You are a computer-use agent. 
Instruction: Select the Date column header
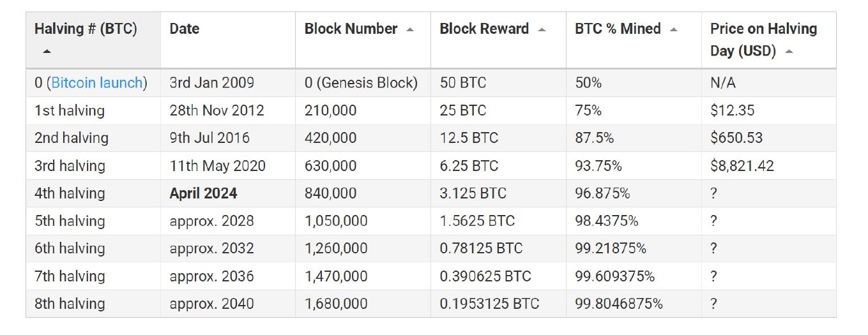(x=185, y=29)
